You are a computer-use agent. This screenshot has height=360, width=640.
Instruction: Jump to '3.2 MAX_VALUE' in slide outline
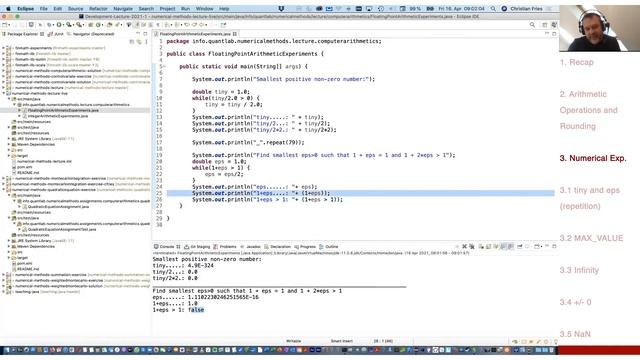(591, 238)
